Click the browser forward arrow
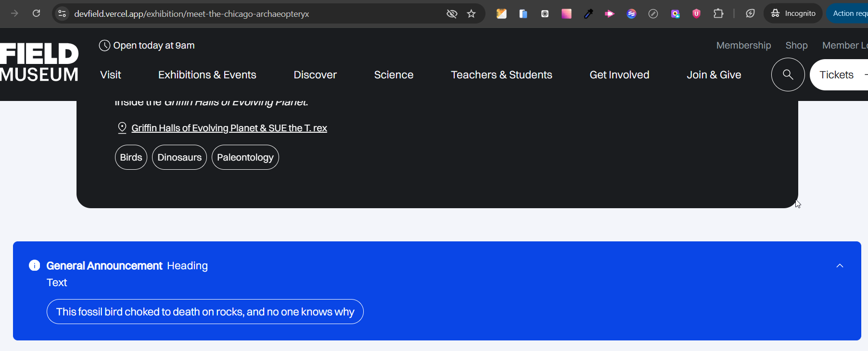The height and width of the screenshot is (351, 868). pos(14,13)
